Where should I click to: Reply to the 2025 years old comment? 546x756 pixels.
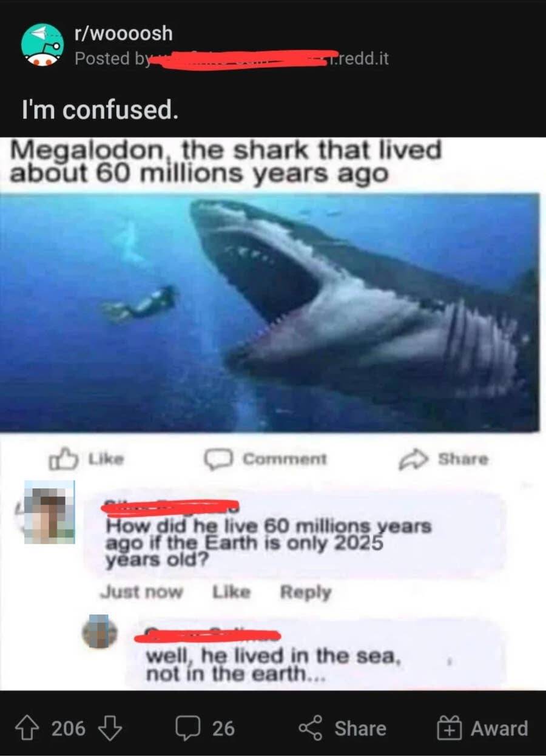coord(305,592)
